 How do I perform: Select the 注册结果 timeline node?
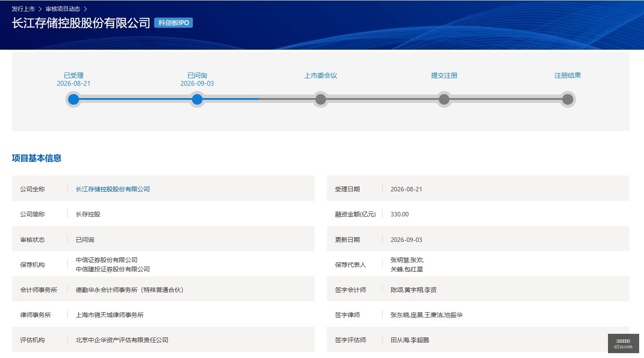click(568, 99)
